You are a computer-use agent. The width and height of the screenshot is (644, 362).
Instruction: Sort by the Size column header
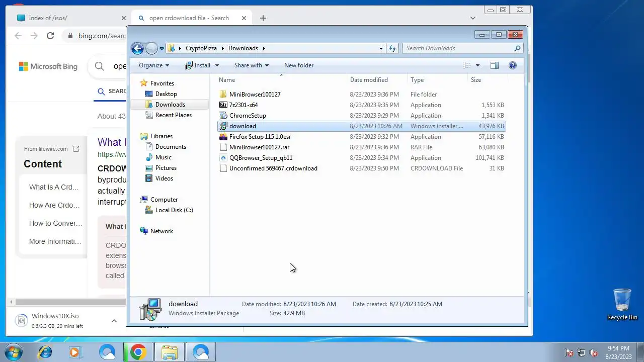click(488, 80)
